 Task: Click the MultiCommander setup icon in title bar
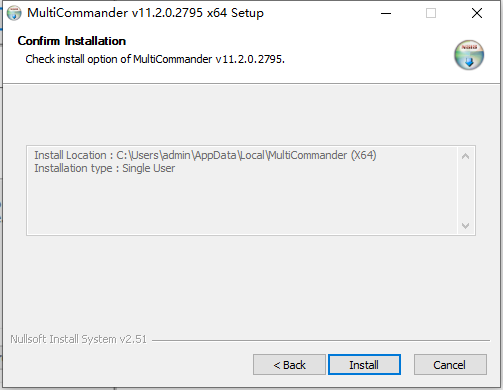coord(14,13)
